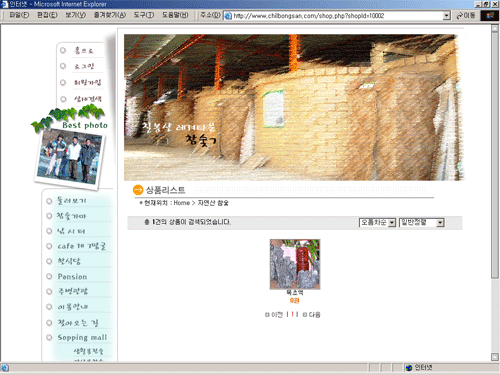Click the Internet Explorer page icon in address bar
500x375 pixels.
tap(228, 16)
